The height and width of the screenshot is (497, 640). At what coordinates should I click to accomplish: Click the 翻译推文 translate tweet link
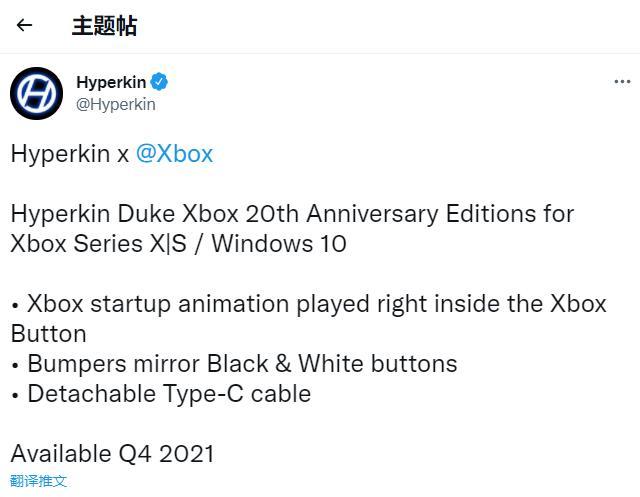click(x=38, y=481)
